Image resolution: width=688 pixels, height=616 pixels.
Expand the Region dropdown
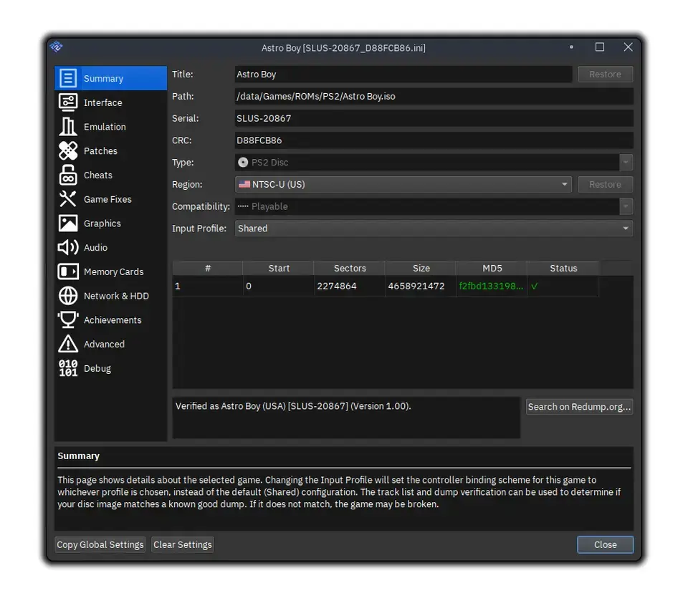[x=403, y=184]
